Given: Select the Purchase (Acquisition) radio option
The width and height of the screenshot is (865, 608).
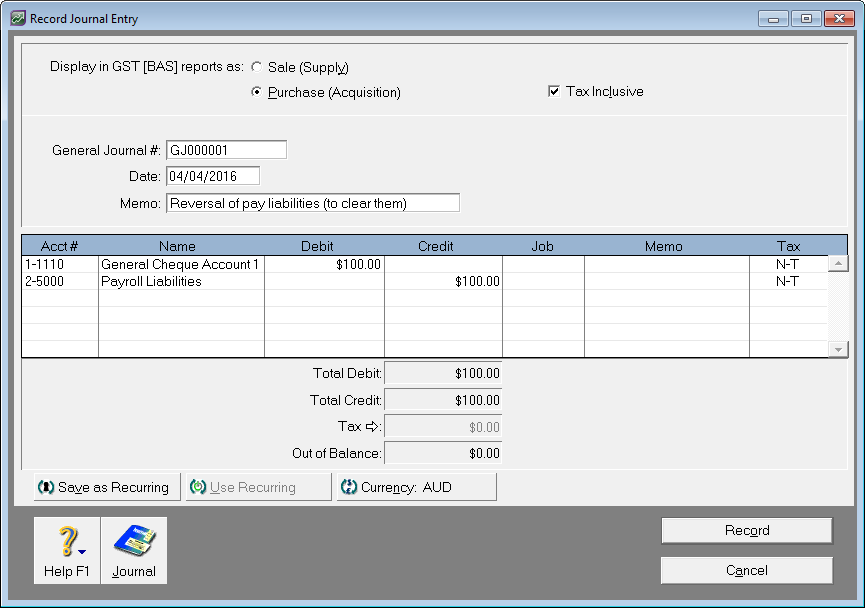Looking at the screenshot, I should coord(257,92).
